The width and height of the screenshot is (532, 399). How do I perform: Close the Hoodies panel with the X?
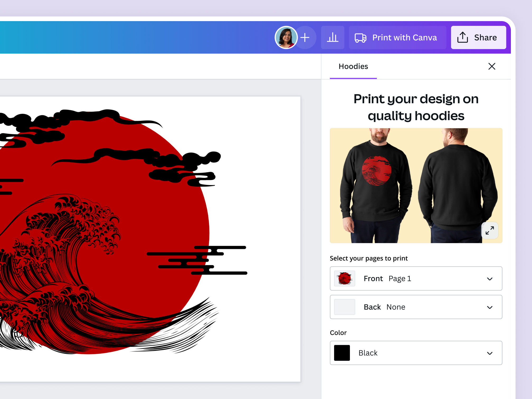492,66
